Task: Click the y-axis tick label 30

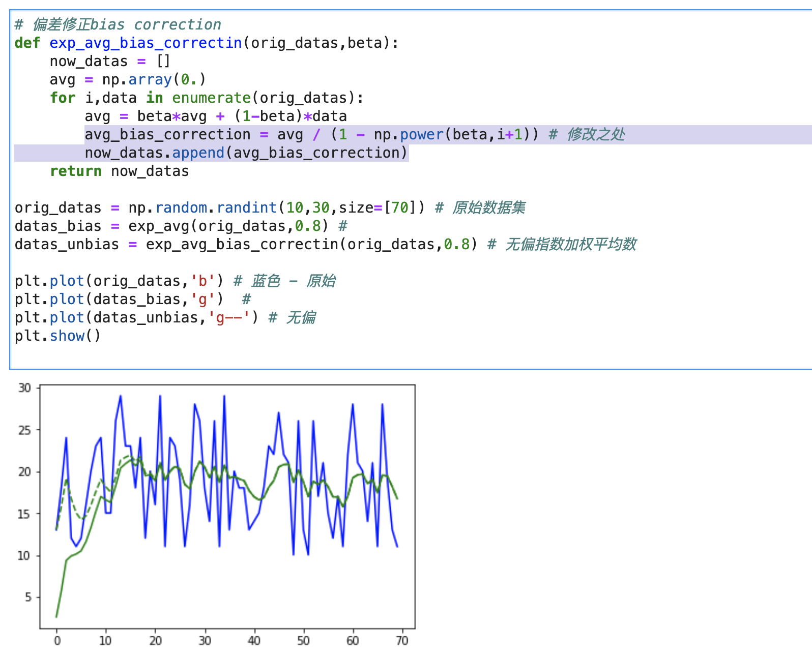Action: (x=25, y=388)
